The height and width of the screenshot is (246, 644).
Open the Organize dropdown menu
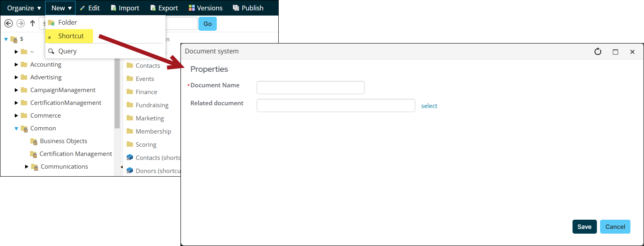pos(24,8)
